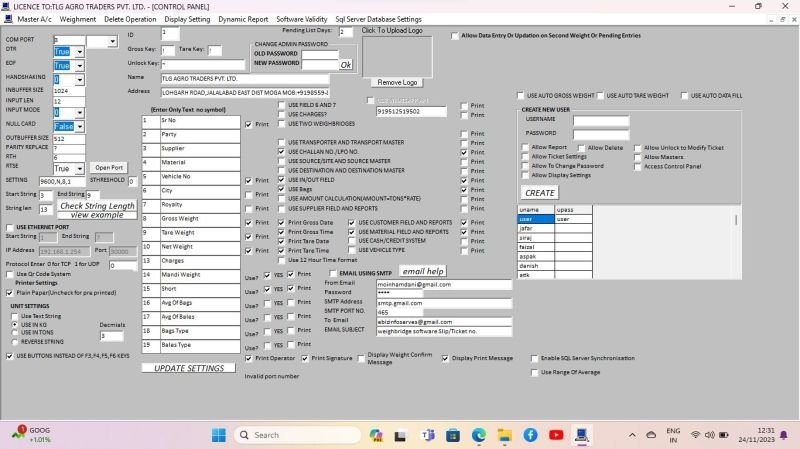Open Task View on the taskbar

click(401, 435)
